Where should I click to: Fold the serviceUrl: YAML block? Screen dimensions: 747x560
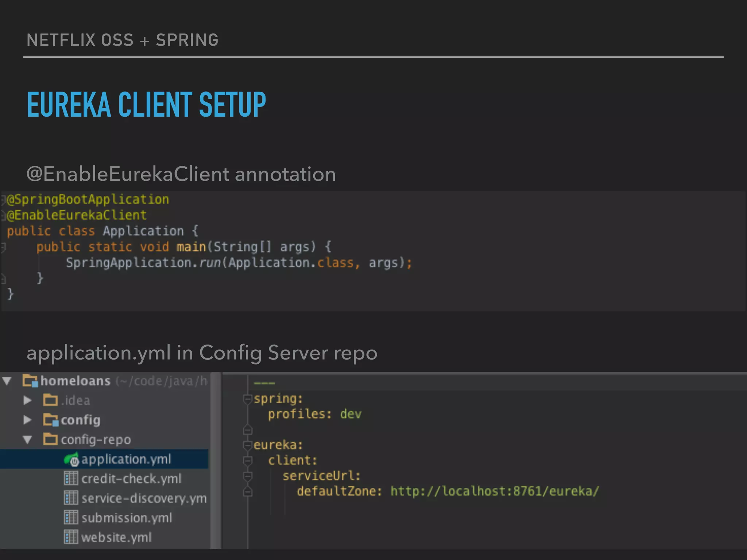[x=248, y=476]
